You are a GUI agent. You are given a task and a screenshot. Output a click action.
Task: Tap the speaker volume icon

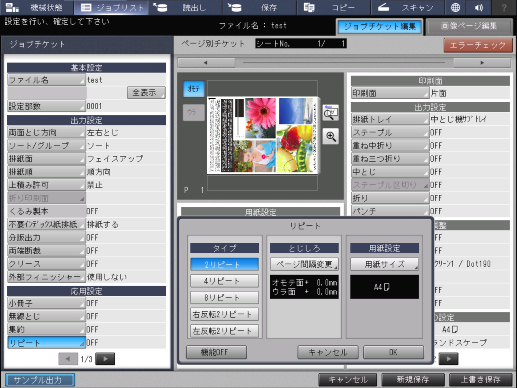[x=479, y=7]
